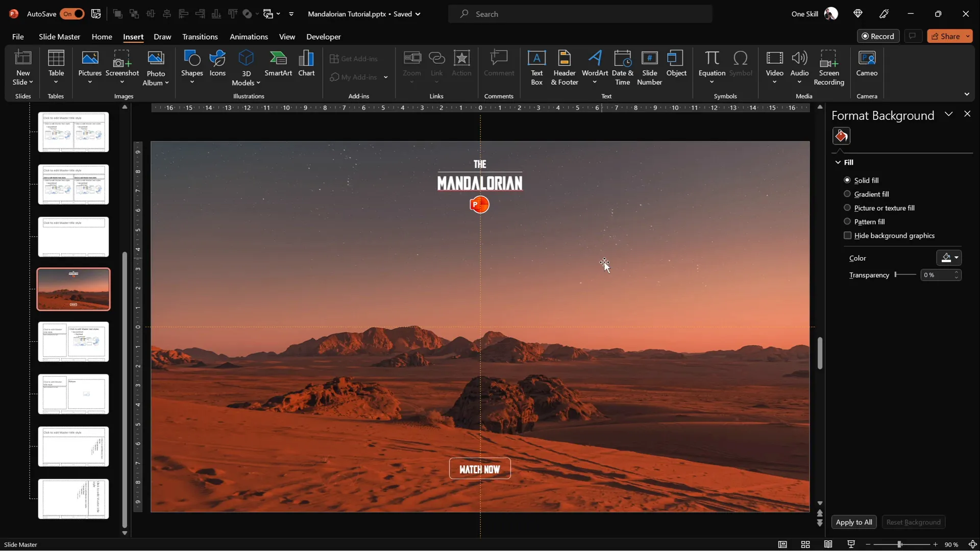Screen dimensions: 980x551
Task: Check Hide background graphics
Action: click(x=890, y=235)
